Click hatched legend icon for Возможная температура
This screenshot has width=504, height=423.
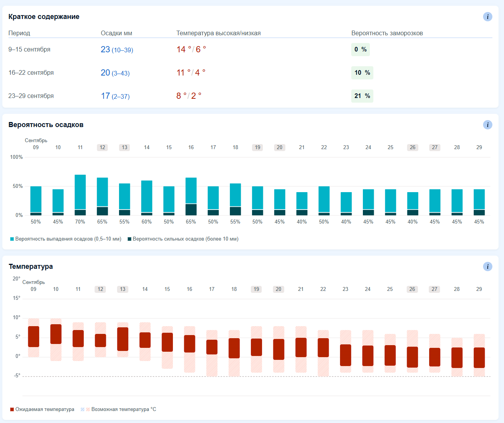(x=85, y=409)
